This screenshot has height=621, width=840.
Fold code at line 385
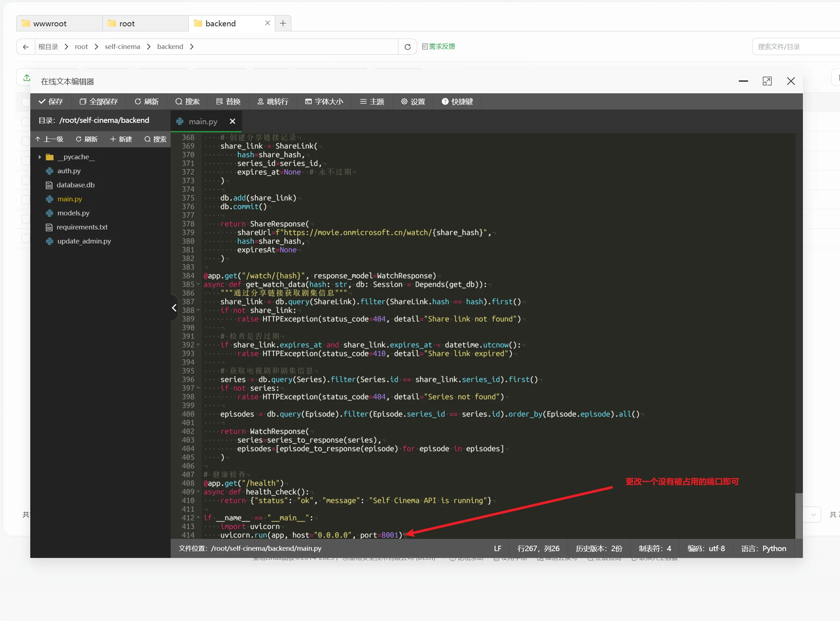tap(198, 285)
